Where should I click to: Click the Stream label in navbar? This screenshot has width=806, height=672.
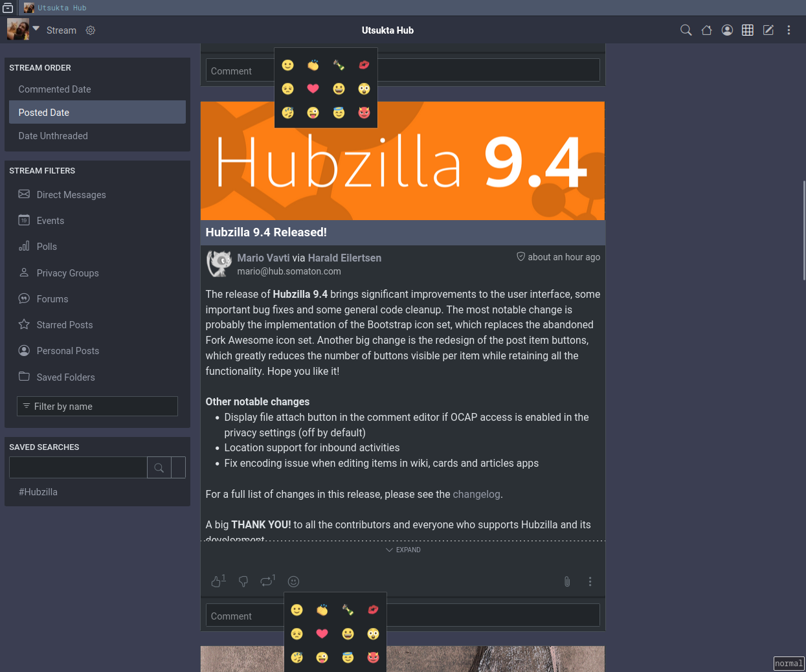(x=62, y=30)
